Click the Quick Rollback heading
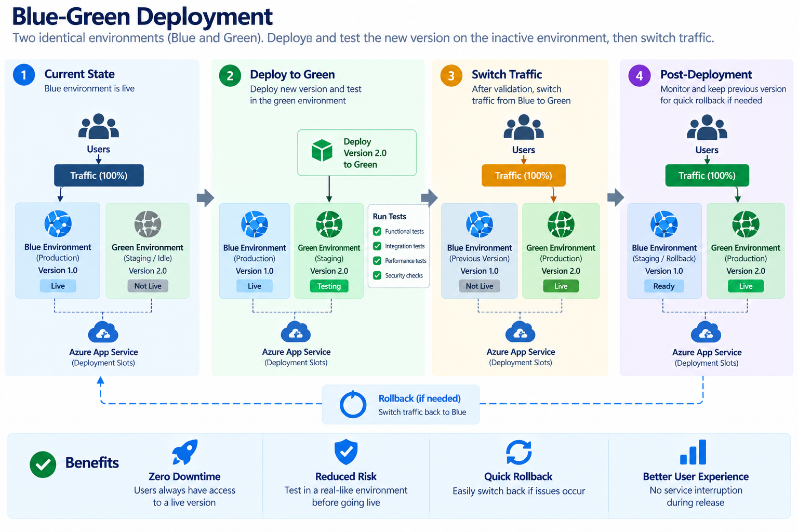 click(x=518, y=476)
